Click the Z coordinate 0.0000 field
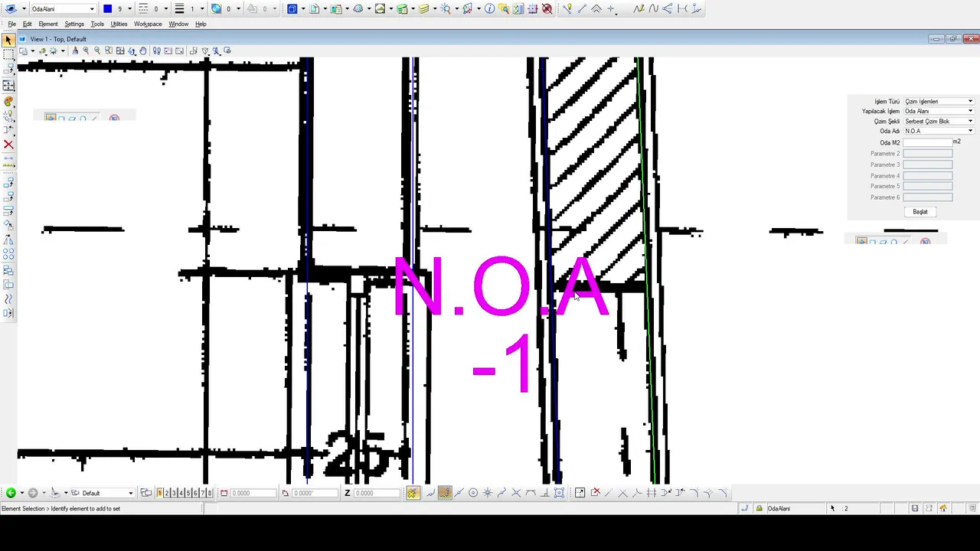This screenshot has height=551, width=980. click(x=377, y=493)
